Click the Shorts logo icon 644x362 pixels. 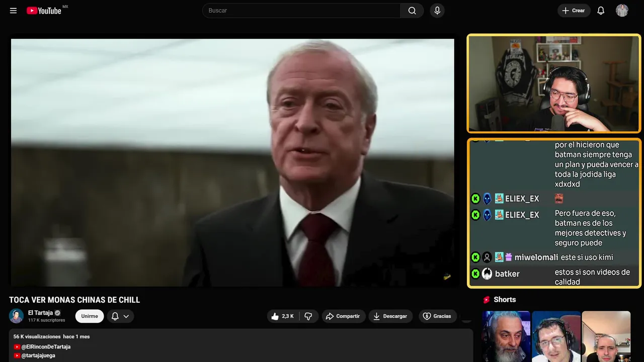coord(487,300)
